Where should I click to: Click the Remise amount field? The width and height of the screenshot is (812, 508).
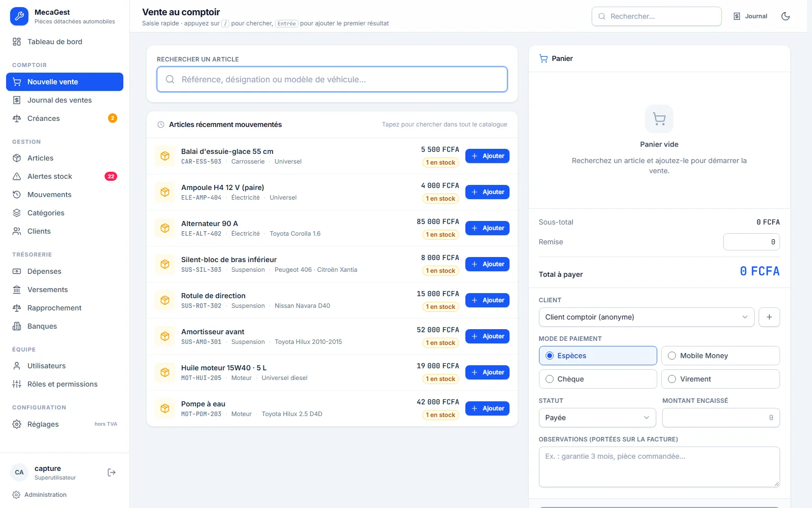pos(752,242)
